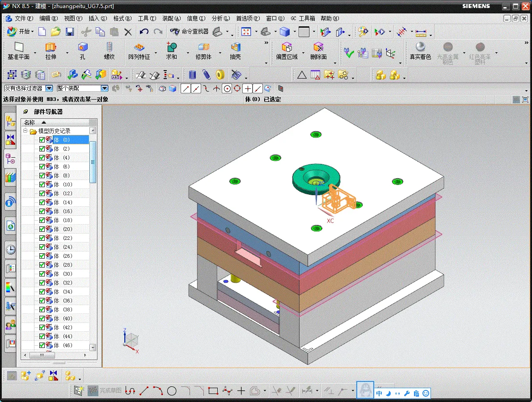Screen dimensions: 532x402
Task: Collapse the 模型历史记录 tree node
Action: (25, 130)
